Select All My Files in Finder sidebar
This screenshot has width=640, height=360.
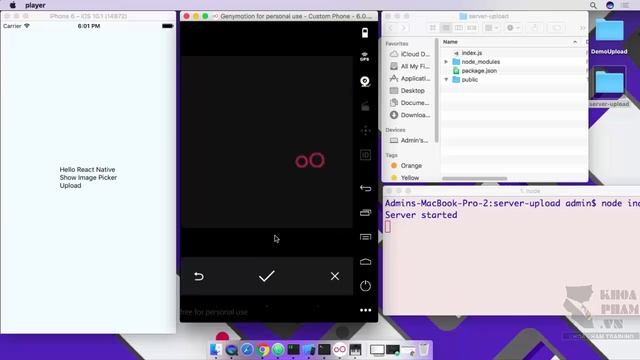click(x=410, y=66)
